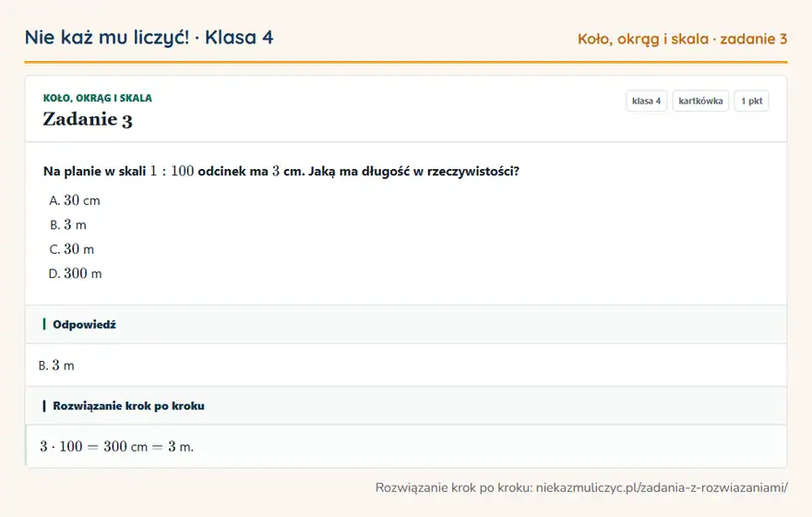The height and width of the screenshot is (517, 812).
Task: Click the 'Zadanie 3' heading
Action: tap(88, 119)
